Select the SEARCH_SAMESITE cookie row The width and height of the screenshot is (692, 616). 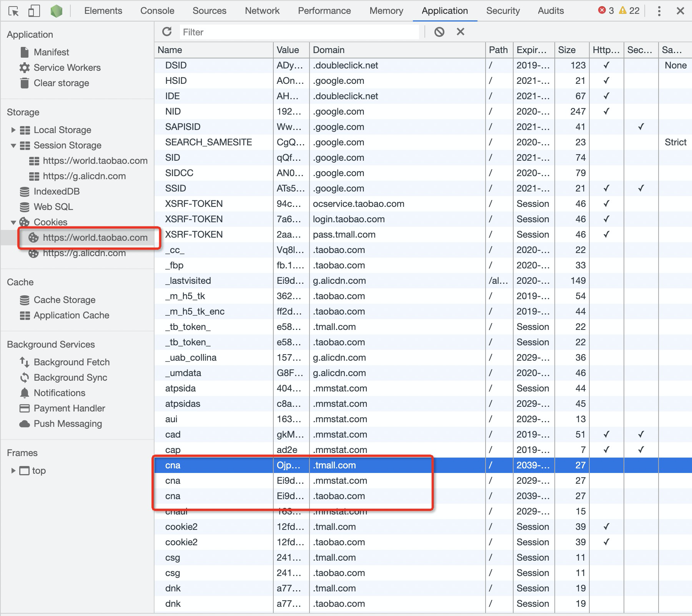click(x=423, y=142)
